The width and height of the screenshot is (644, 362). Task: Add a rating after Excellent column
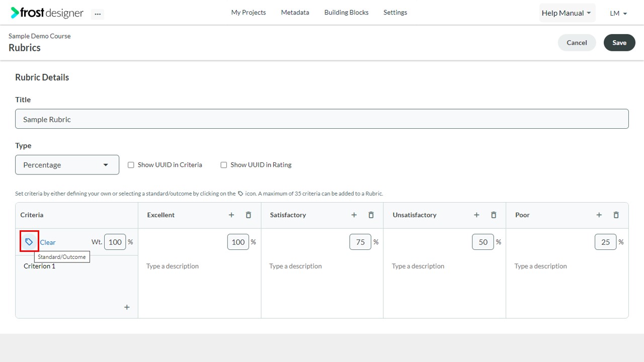pos(231,215)
